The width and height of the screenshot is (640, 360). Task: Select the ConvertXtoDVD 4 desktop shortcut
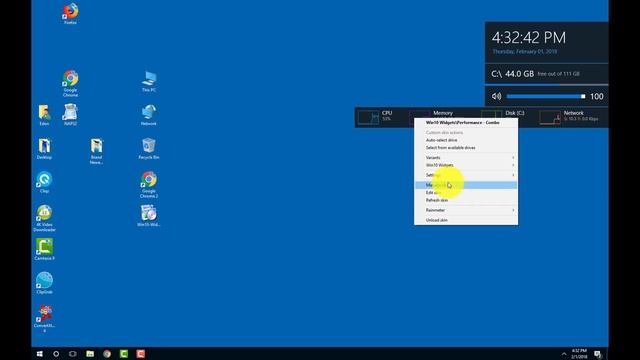click(x=44, y=319)
